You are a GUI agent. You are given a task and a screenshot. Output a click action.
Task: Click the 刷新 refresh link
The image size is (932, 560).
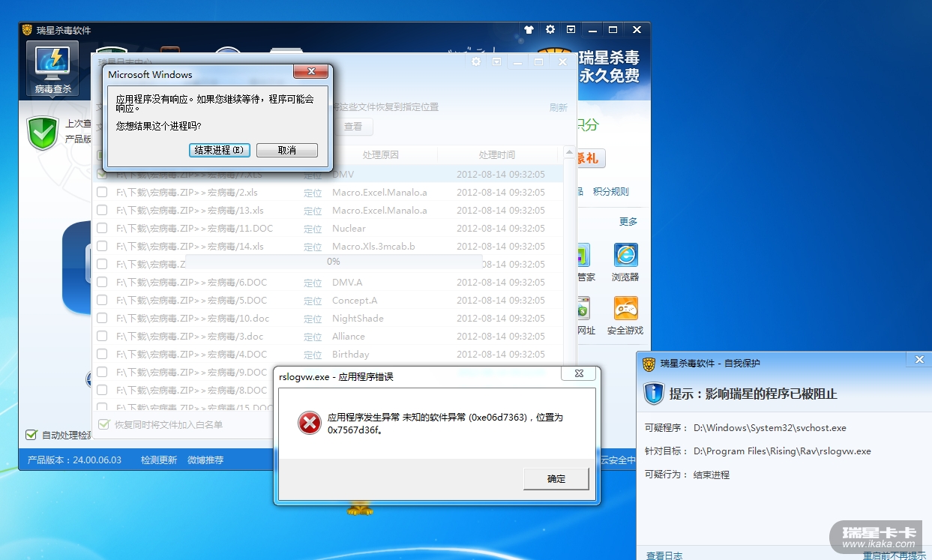(559, 108)
